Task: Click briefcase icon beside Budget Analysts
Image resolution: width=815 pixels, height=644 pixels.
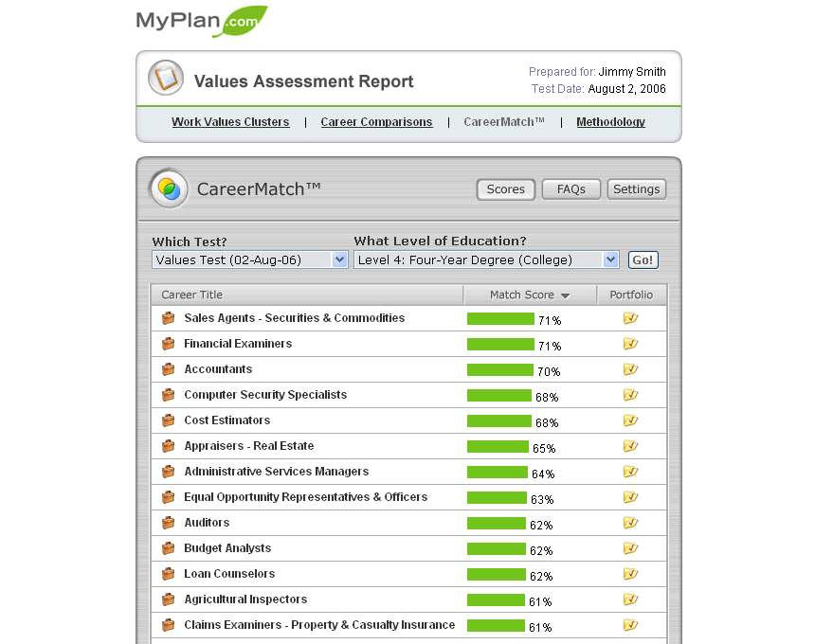Action: tap(168, 548)
